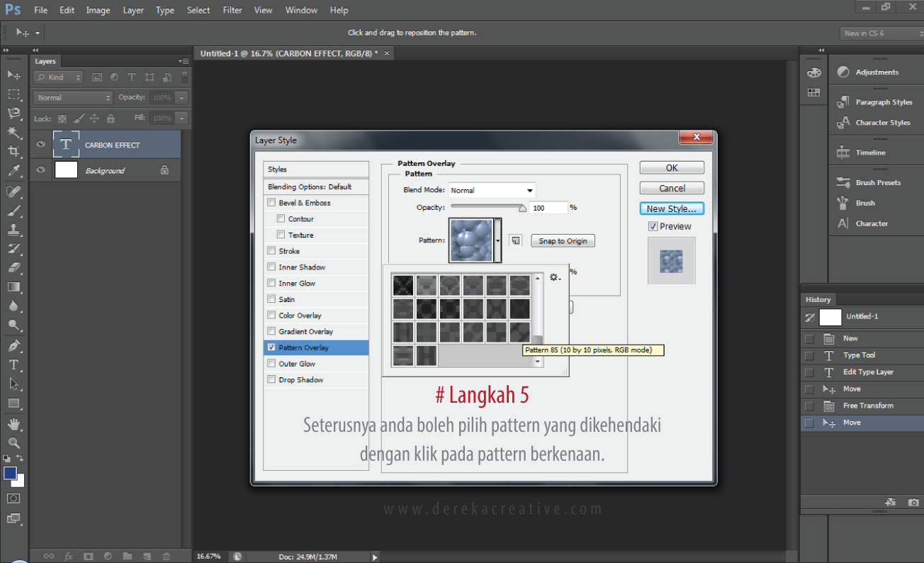Open the Adjustments panel icon
Image resolution: width=924 pixels, height=563 pixels.
click(x=843, y=72)
